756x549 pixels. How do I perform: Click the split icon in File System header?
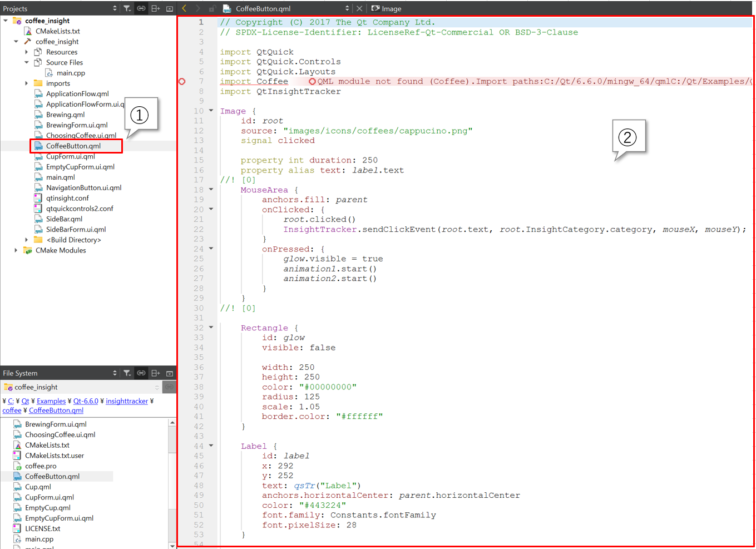coord(156,373)
